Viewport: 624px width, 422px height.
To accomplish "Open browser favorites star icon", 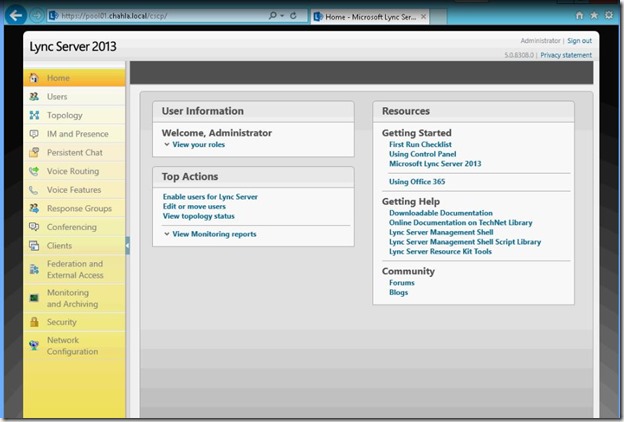I will pos(594,15).
